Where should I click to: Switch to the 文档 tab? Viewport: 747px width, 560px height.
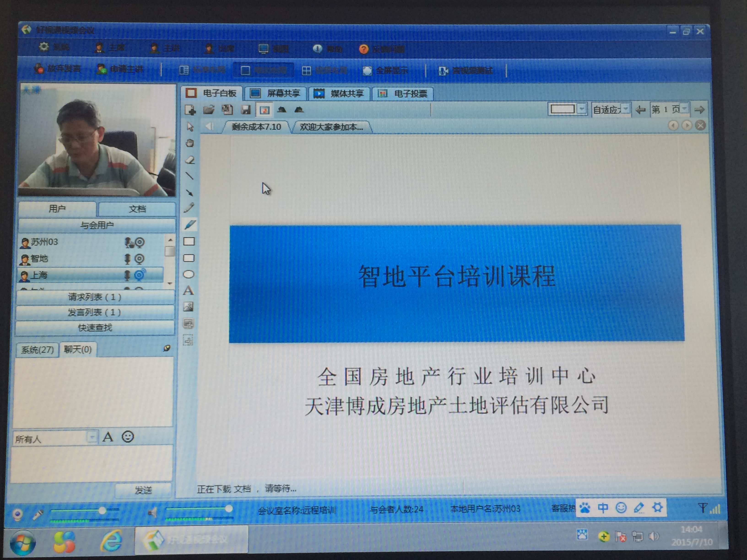tap(137, 209)
